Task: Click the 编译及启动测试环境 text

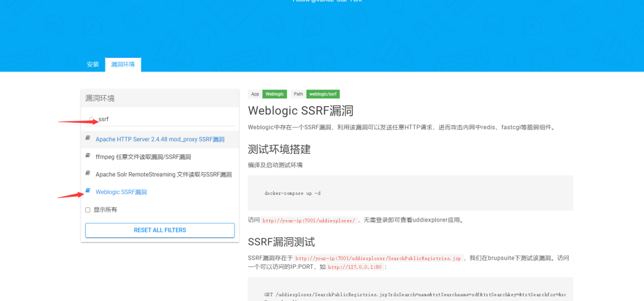Action: coord(275,165)
